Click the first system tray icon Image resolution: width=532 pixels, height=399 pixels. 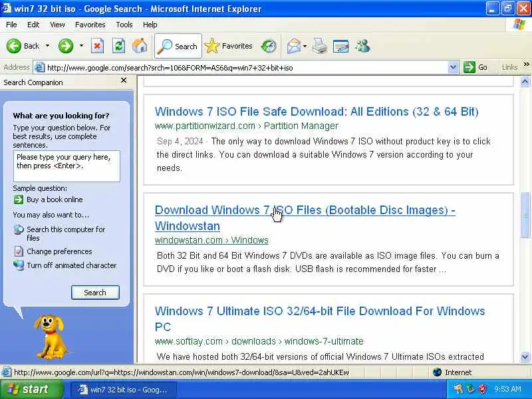point(458,389)
